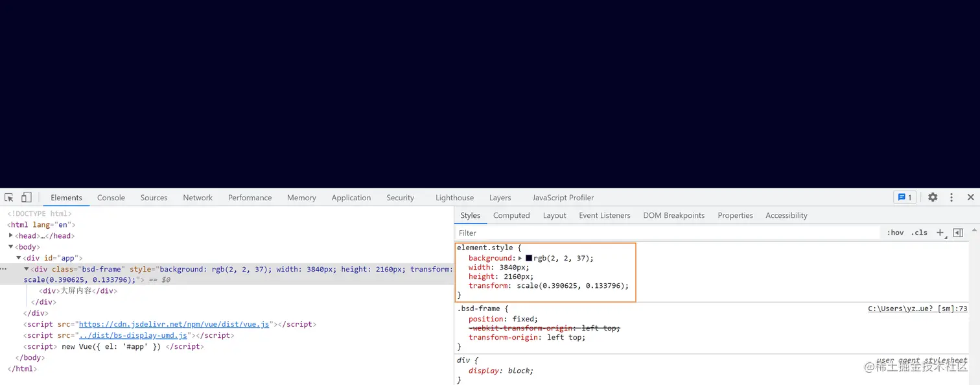Select the Elements tab
Screen dimensions: 980x385
[x=66, y=198]
